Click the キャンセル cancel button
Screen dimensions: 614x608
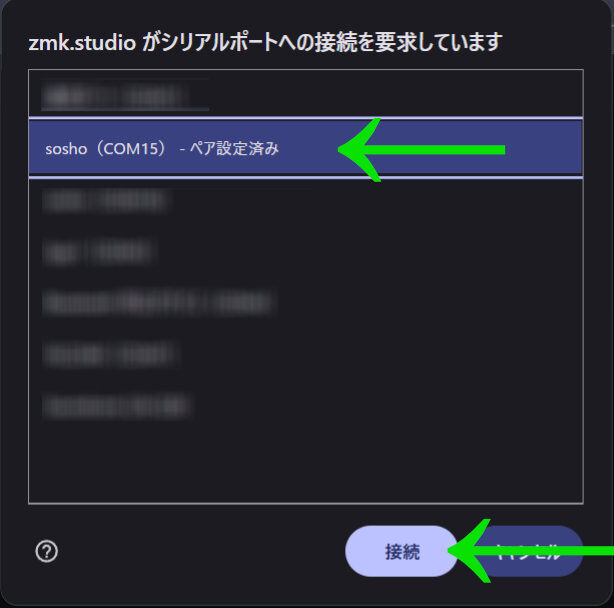(x=527, y=551)
